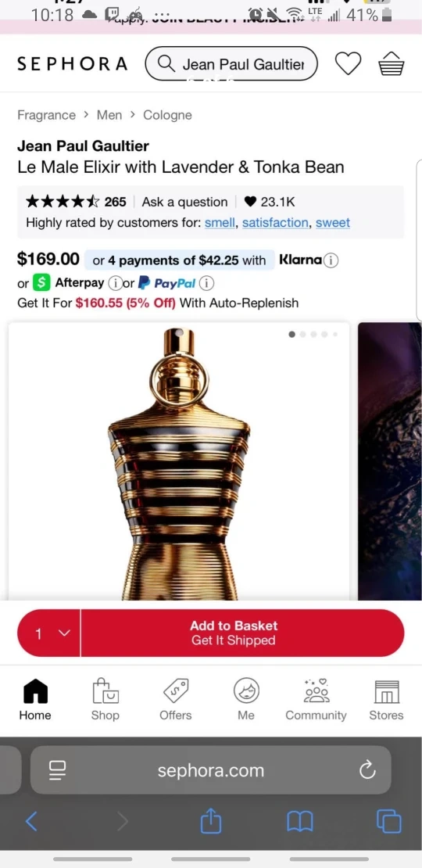Click the Jean Paul Gaultier search field
This screenshot has height=868, width=422.
pyautogui.click(x=231, y=63)
